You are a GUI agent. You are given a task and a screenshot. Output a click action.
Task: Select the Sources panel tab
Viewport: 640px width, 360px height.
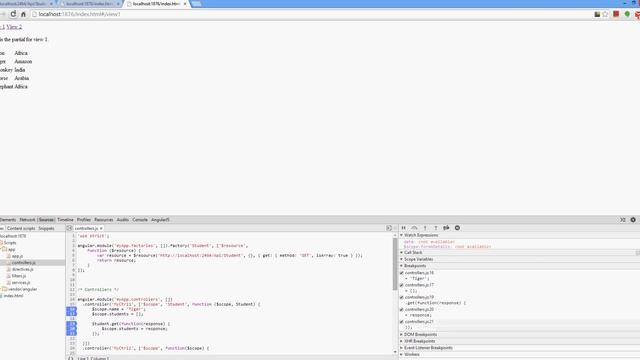pyautogui.click(x=46, y=220)
